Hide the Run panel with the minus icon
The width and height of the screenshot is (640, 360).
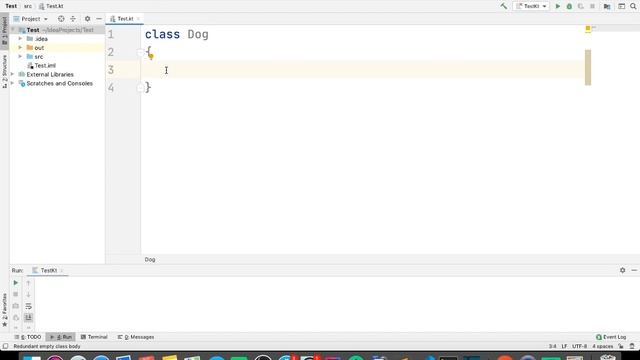[634, 270]
